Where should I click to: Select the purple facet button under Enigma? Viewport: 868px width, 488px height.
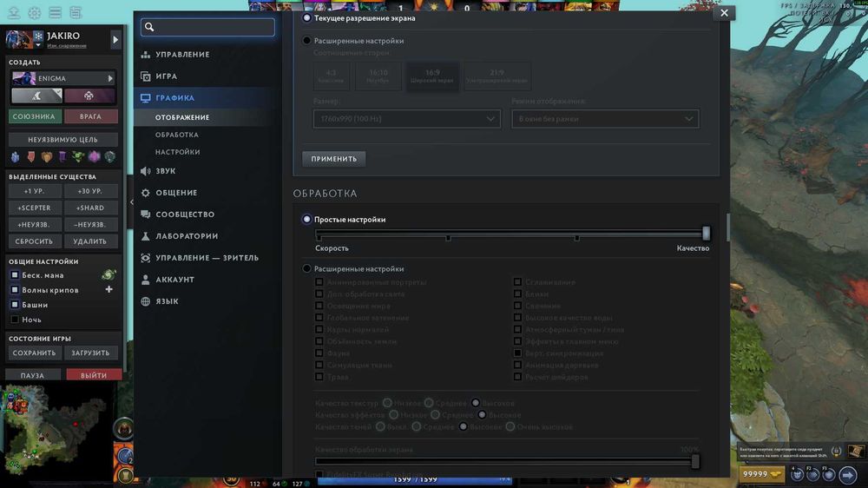[89, 96]
